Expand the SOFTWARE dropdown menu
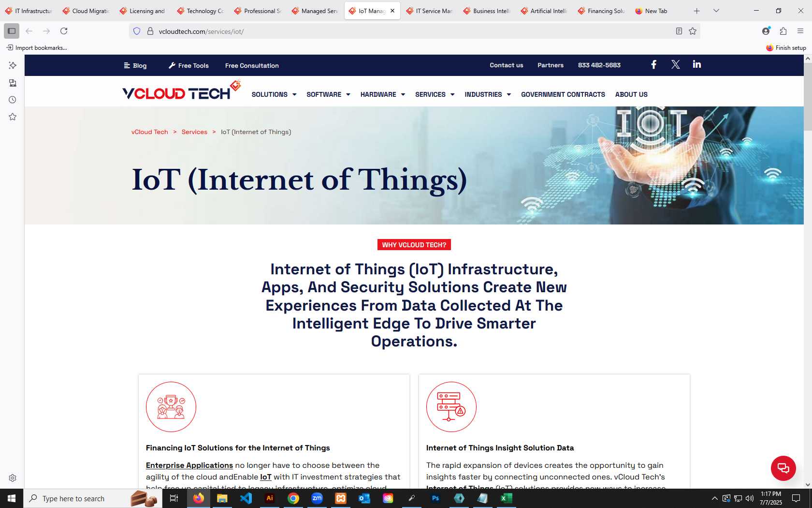The image size is (812, 508). click(x=328, y=94)
